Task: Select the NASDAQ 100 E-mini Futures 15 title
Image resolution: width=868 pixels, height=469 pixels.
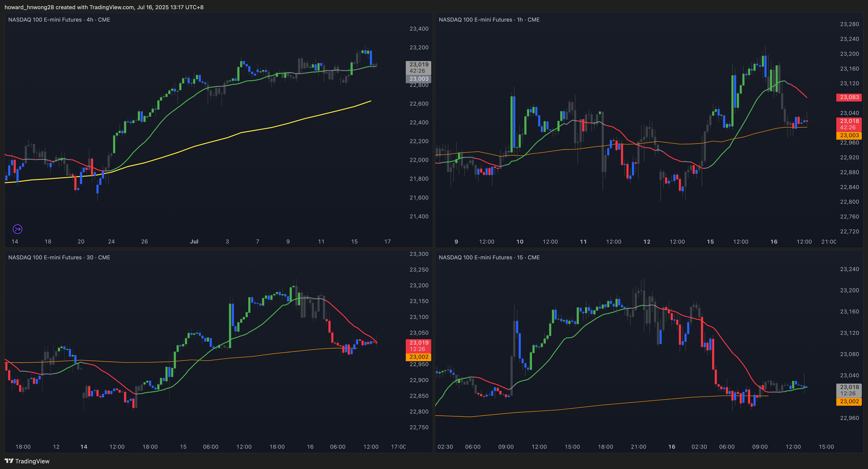Action: (x=489, y=257)
